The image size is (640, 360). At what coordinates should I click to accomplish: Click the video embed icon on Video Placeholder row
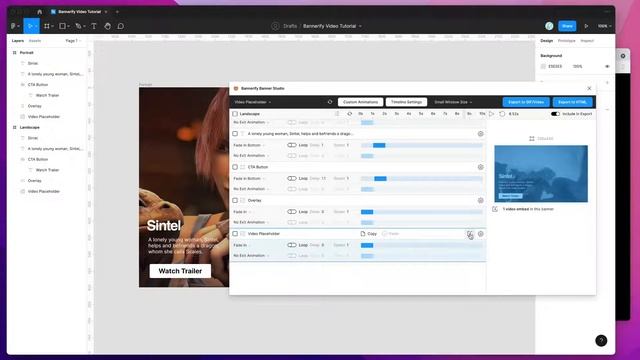click(x=469, y=234)
